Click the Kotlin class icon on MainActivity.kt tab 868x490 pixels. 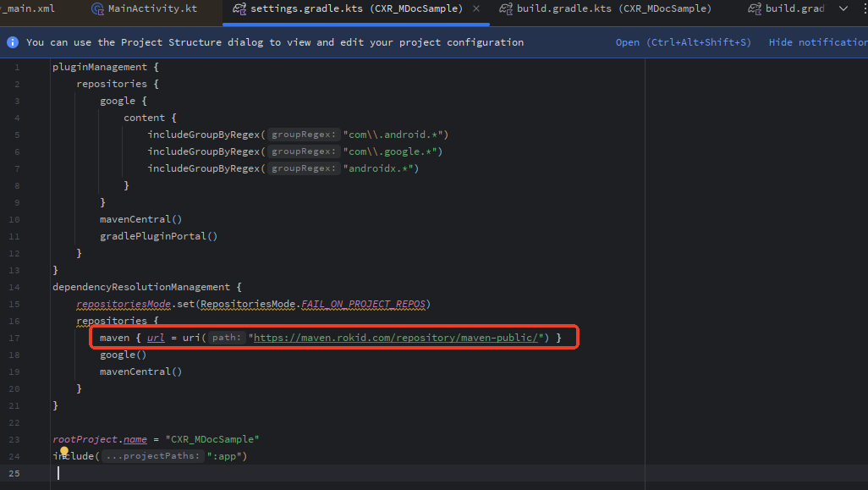tap(98, 8)
